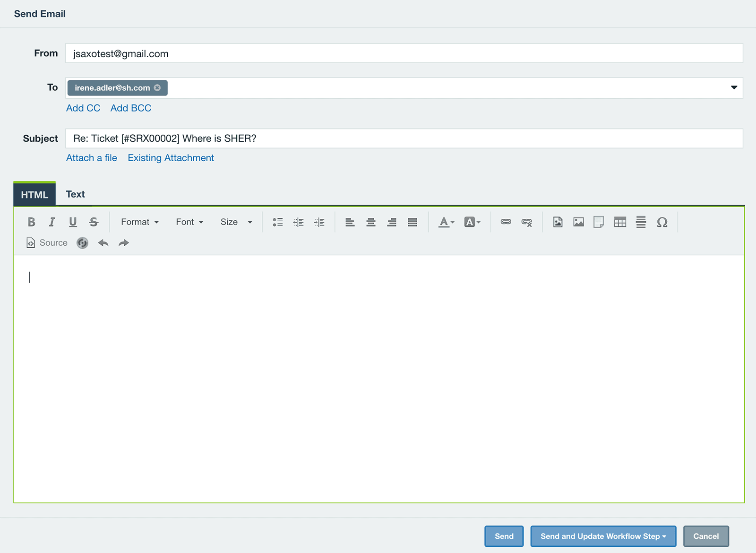The image size is (756, 553).
Task: Align text left
Action: click(350, 222)
